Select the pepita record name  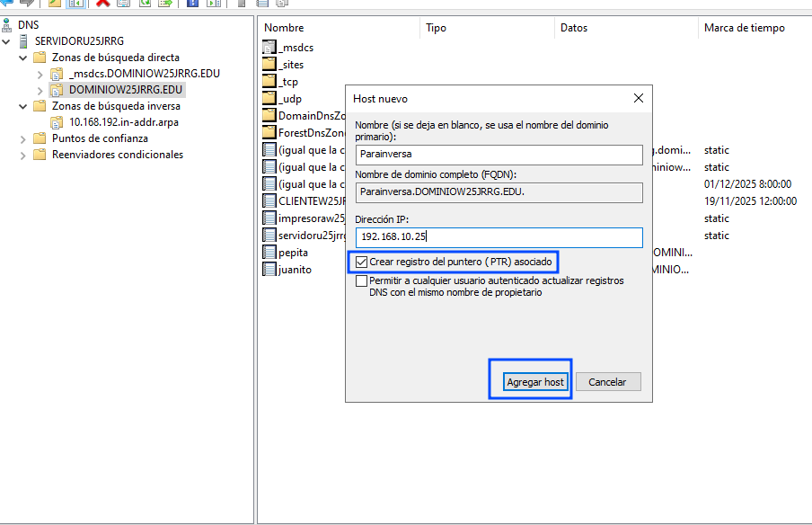(293, 253)
